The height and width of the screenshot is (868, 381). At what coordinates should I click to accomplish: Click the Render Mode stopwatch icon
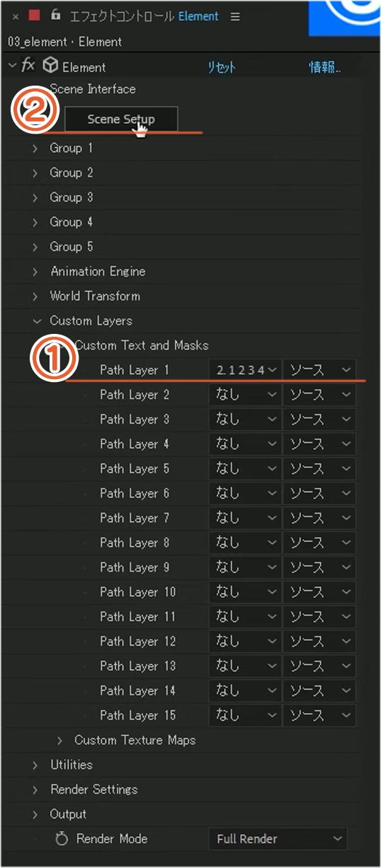coord(62,839)
